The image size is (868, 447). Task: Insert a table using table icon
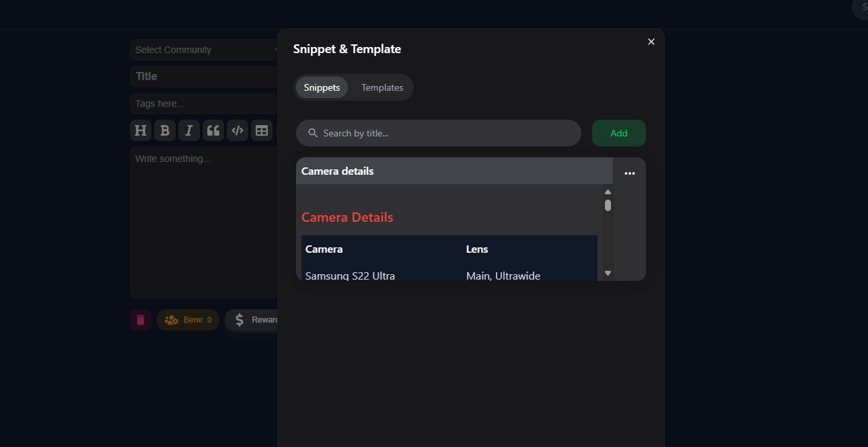262,130
